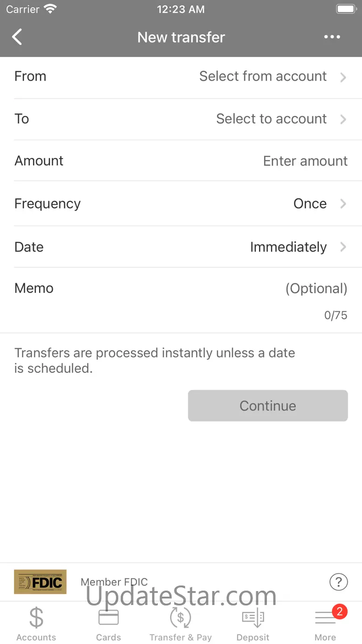Open the Frequency chevron next to Once
Viewport: 362px width, 644px height.
(x=343, y=204)
